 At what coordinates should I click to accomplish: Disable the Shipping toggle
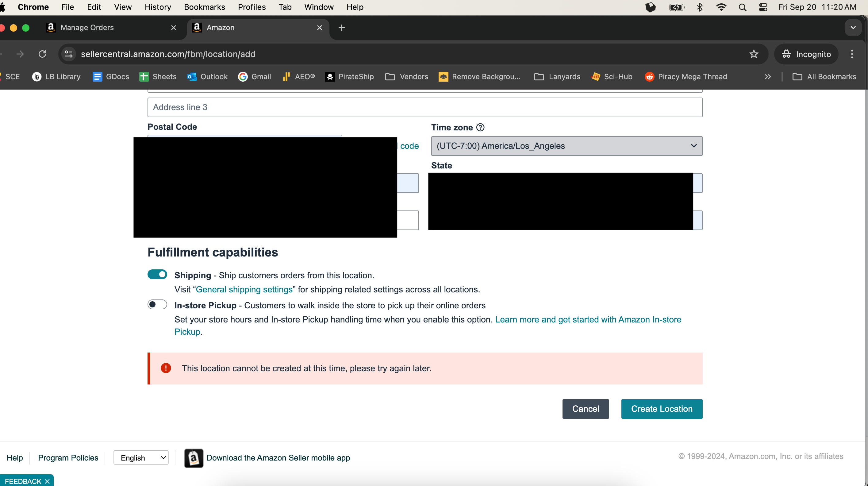pyautogui.click(x=157, y=274)
